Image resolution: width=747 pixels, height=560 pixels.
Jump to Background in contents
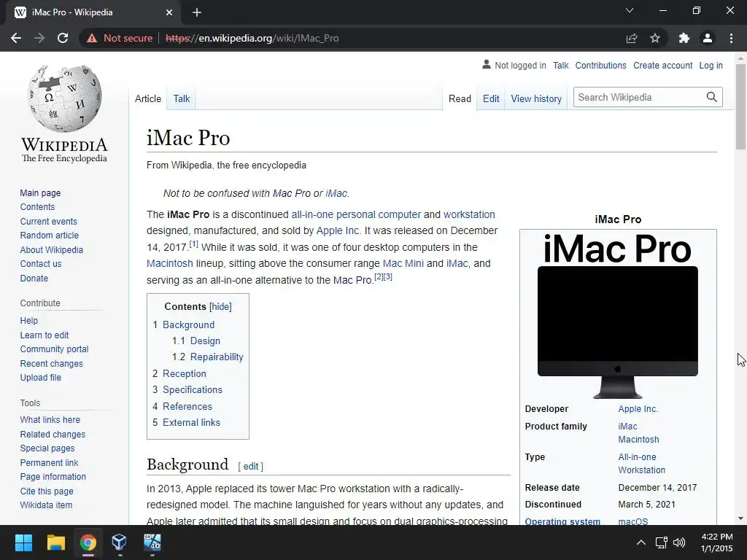coord(189,324)
